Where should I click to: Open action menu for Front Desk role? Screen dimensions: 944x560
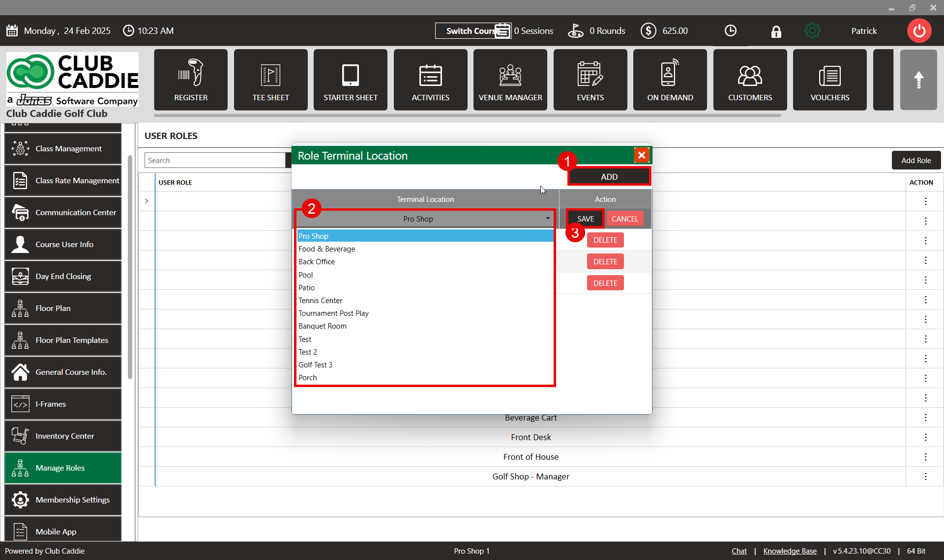(x=925, y=437)
